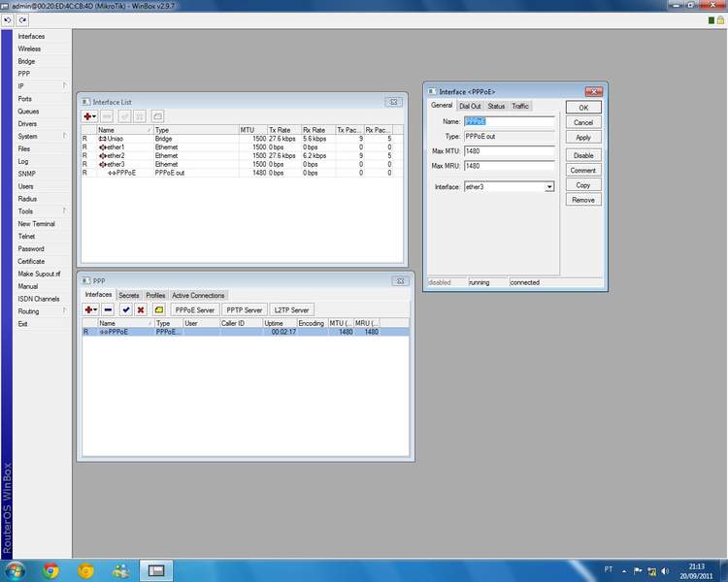The image size is (728, 582).
Task: Click Cancel in Interface PPPoE dialog
Action: [x=583, y=122]
